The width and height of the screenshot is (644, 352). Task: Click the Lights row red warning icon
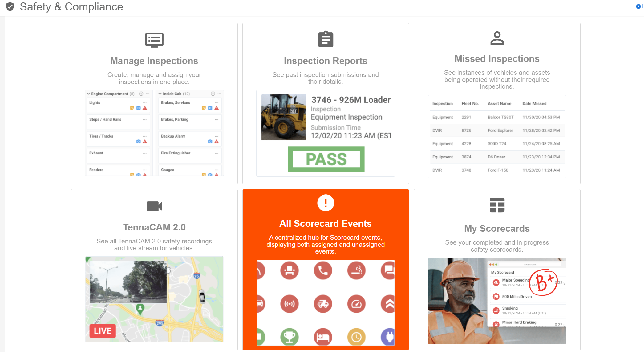tap(145, 108)
